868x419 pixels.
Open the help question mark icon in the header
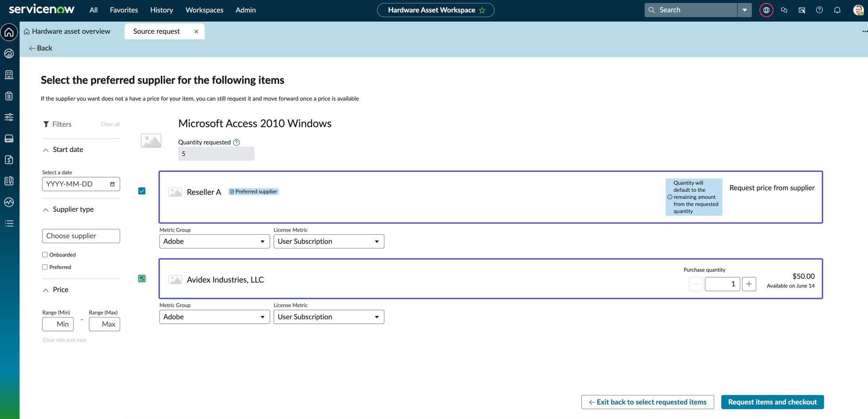819,10
